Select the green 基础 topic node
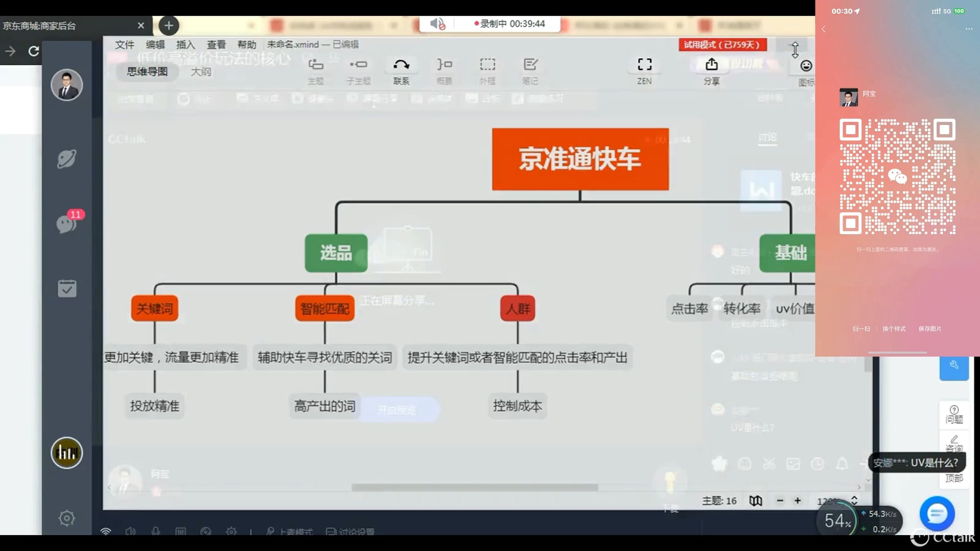 point(788,253)
